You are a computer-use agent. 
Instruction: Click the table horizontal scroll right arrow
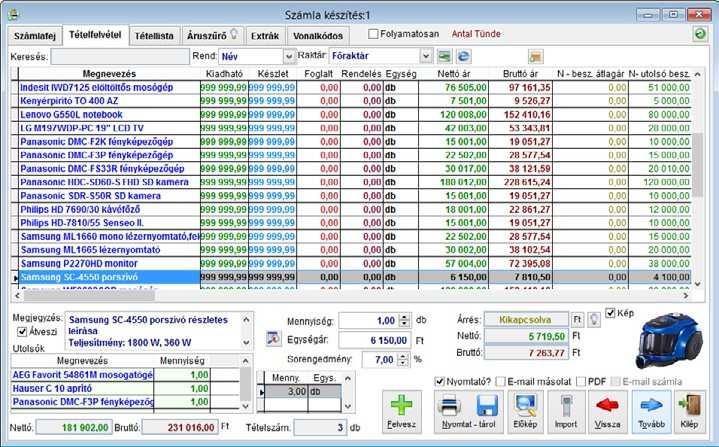click(686, 296)
